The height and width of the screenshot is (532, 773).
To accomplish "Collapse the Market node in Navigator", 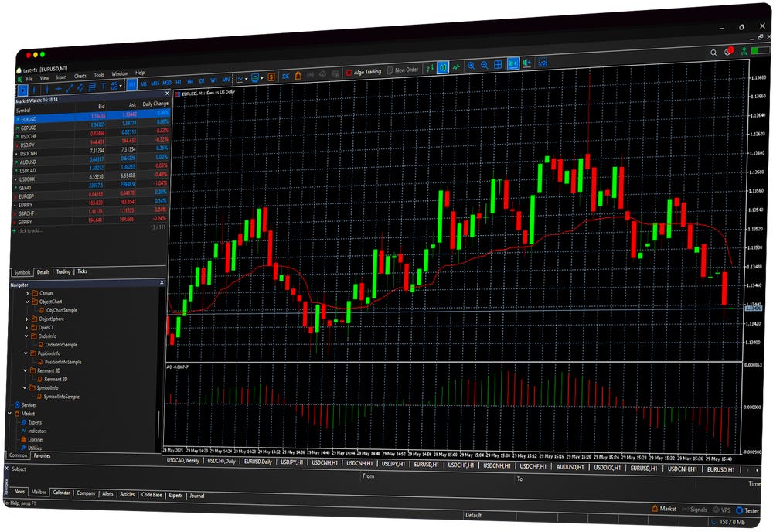I will click(10, 414).
